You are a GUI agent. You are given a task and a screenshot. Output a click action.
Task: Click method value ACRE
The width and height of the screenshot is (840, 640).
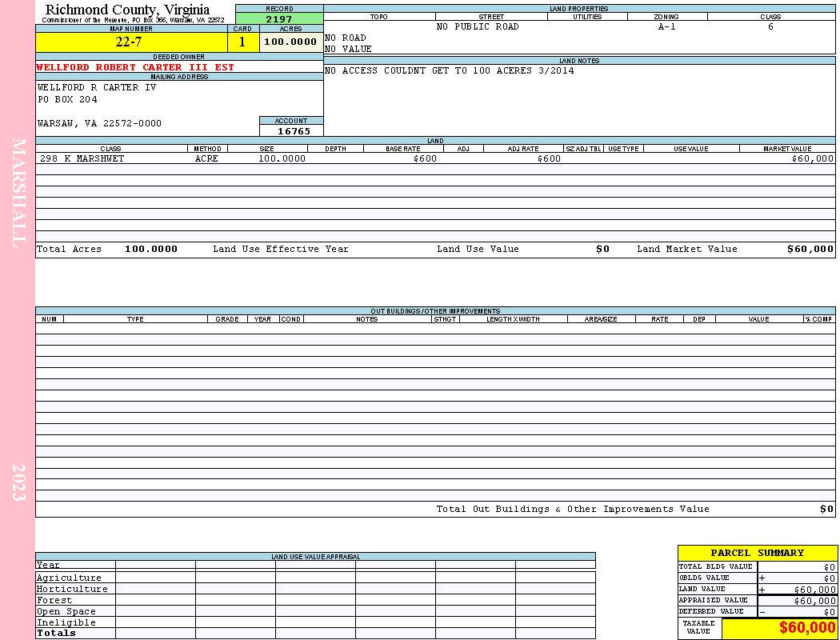206,158
